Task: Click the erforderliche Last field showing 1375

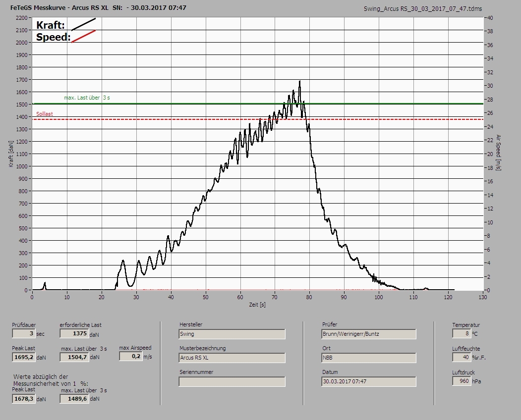Action: click(x=74, y=333)
